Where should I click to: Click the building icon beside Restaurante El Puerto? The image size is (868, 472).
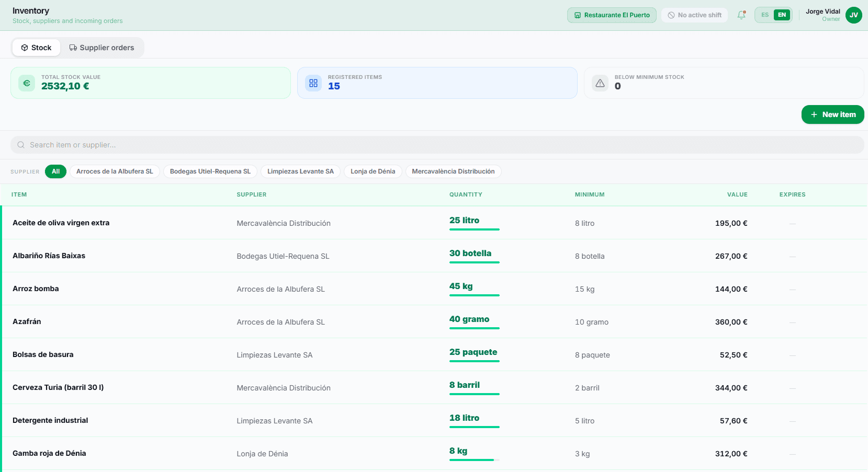[578, 15]
